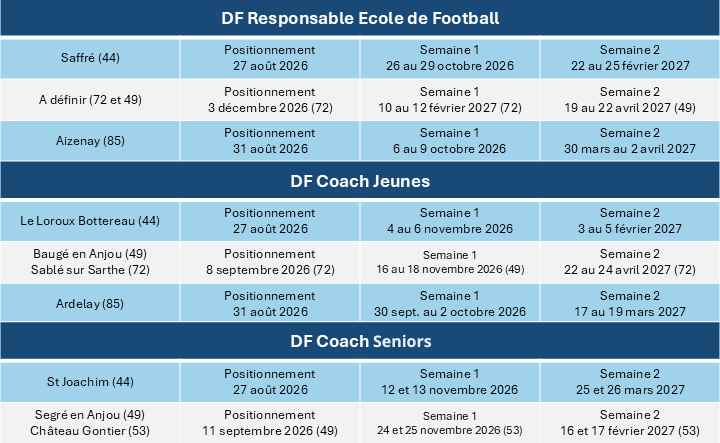The width and height of the screenshot is (720, 443).
Task: Select Semaine 1 "12 et 13 novembre 2026" cell
Action: click(x=448, y=381)
